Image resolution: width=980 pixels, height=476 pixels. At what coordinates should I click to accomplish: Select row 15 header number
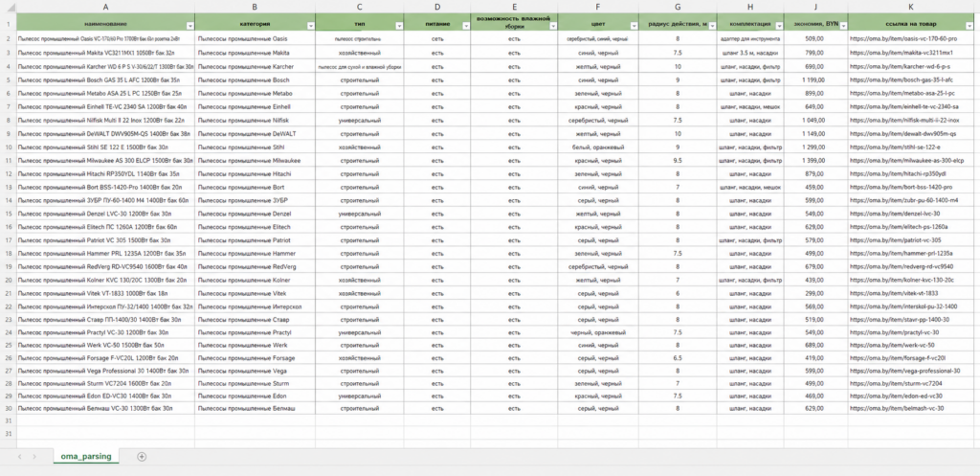(8, 214)
